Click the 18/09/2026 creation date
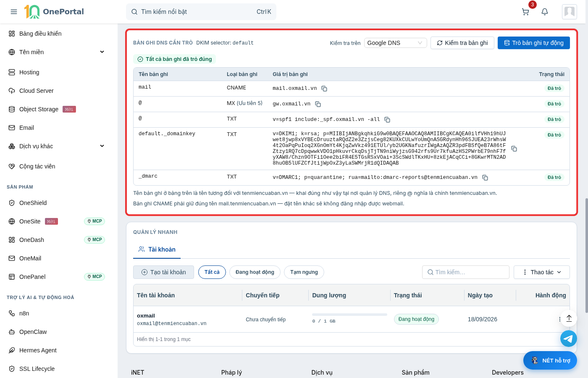The height and width of the screenshot is (378, 588). coord(483,319)
